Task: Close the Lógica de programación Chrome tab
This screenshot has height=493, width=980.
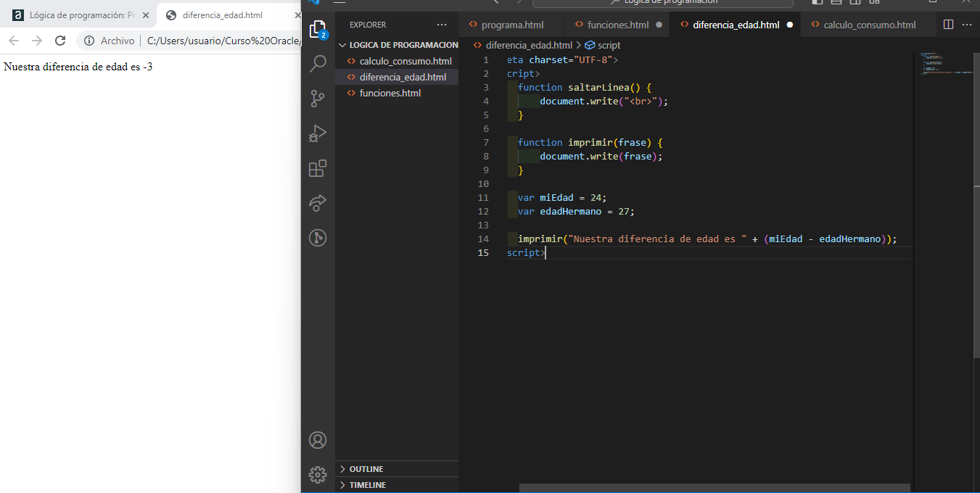Action: click(x=146, y=15)
